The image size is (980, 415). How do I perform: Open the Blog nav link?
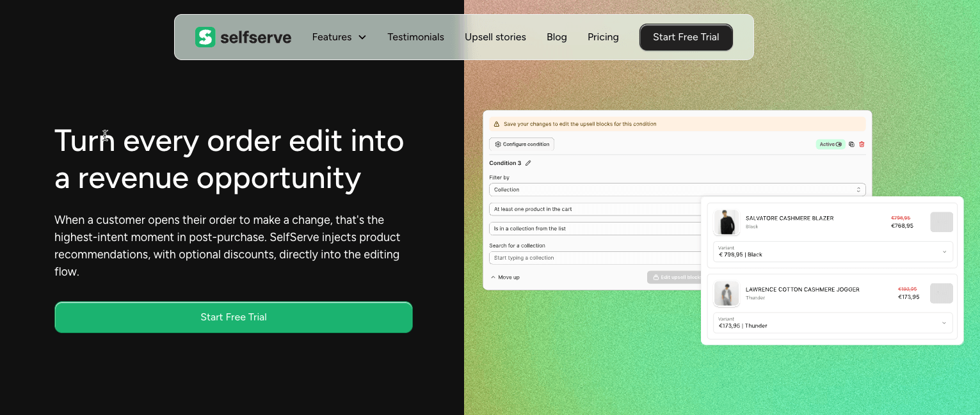(x=557, y=37)
